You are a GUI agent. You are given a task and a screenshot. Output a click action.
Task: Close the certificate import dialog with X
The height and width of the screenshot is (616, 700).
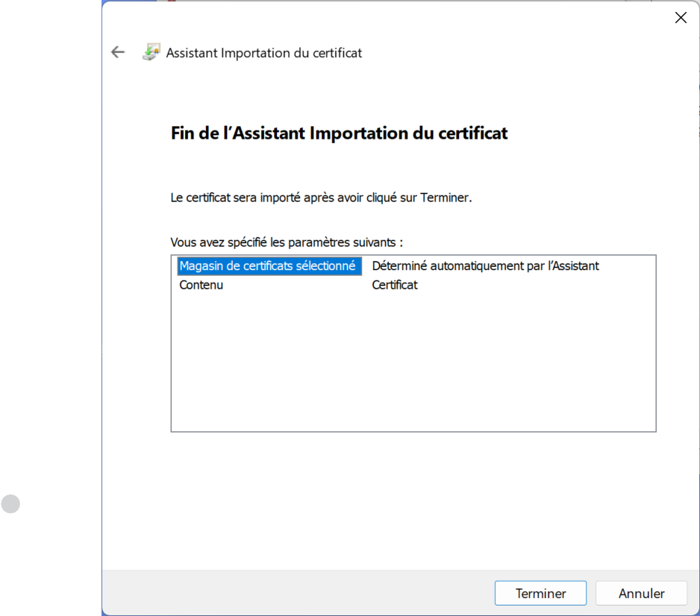point(680,18)
